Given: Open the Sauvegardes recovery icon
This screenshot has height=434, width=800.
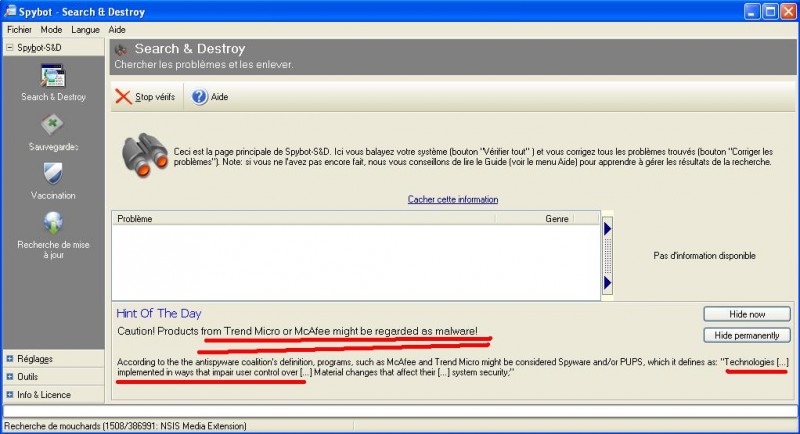Looking at the screenshot, I should 52,124.
